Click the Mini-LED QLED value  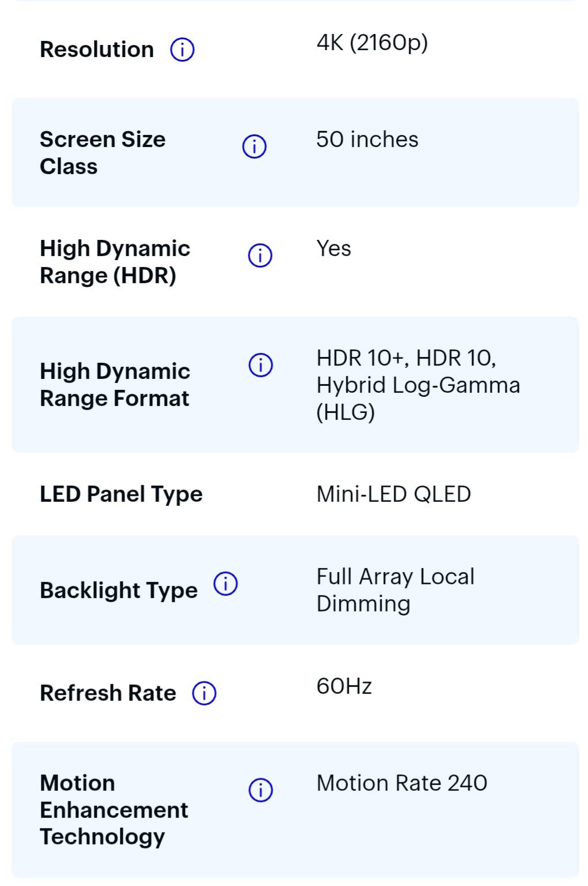tap(394, 494)
